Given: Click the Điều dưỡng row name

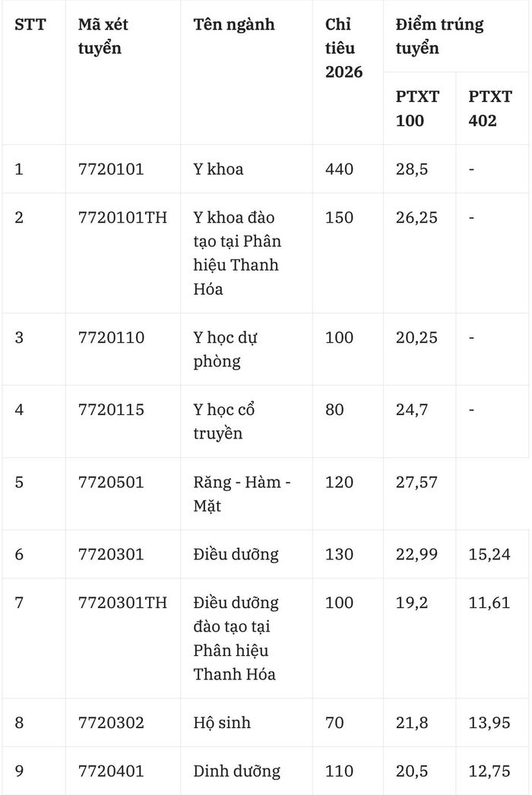Looking at the screenshot, I should (236, 554).
